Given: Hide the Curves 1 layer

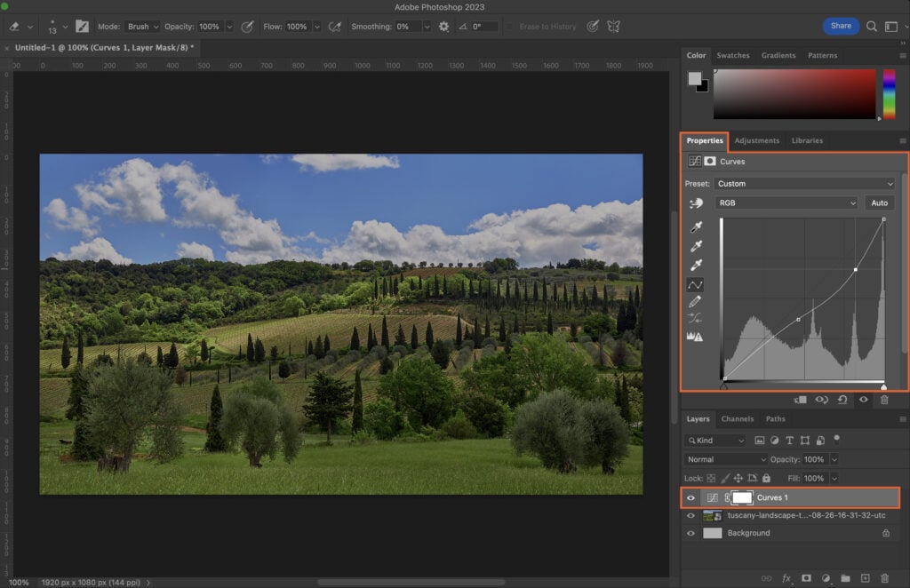Looking at the screenshot, I should (690, 497).
